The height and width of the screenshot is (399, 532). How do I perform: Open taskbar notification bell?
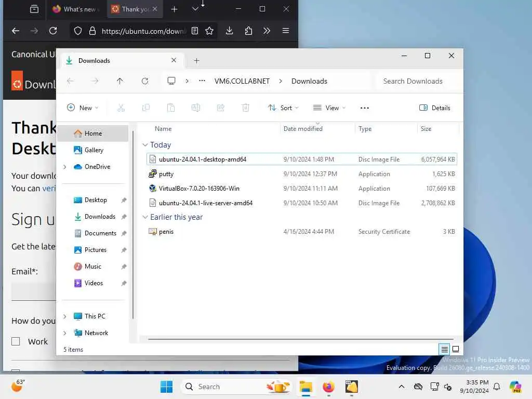point(497,387)
